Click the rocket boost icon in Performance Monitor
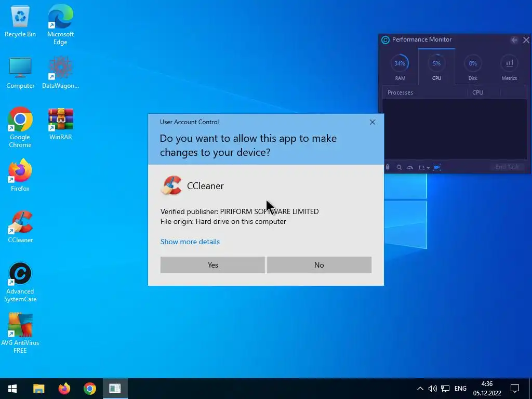 (x=388, y=167)
